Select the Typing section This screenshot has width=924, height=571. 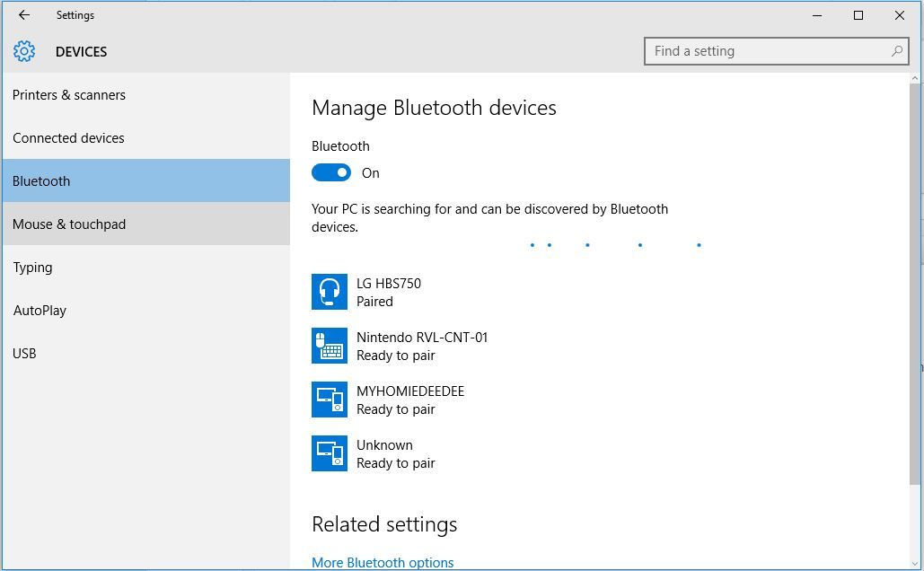pos(32,267)
